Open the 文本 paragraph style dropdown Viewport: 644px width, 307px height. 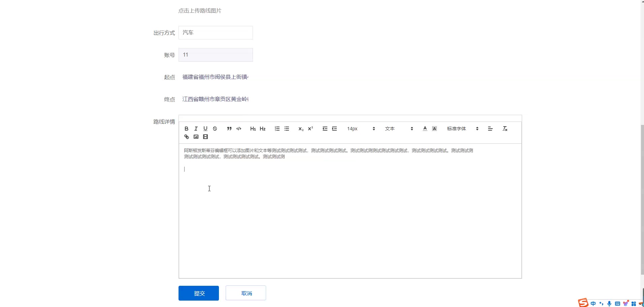pos(399,129)
